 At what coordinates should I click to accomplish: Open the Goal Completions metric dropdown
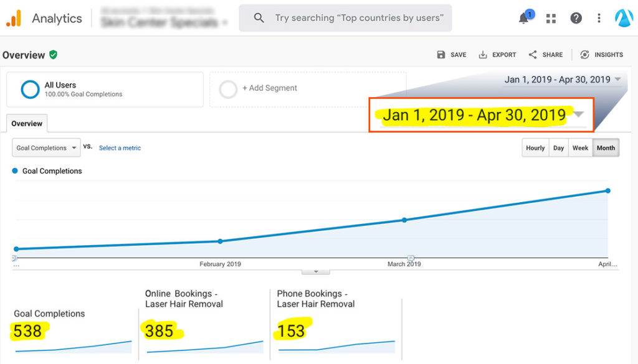[x=45, y=147]
